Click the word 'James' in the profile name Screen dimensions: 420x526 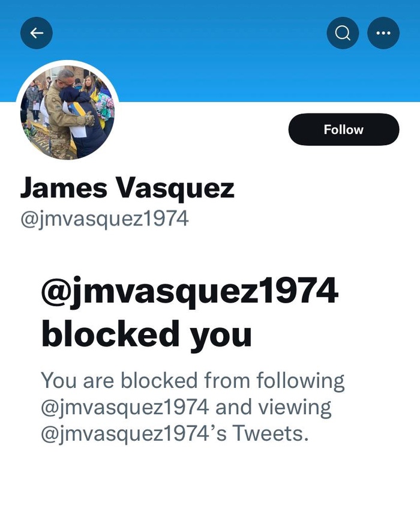click(64, 188)
